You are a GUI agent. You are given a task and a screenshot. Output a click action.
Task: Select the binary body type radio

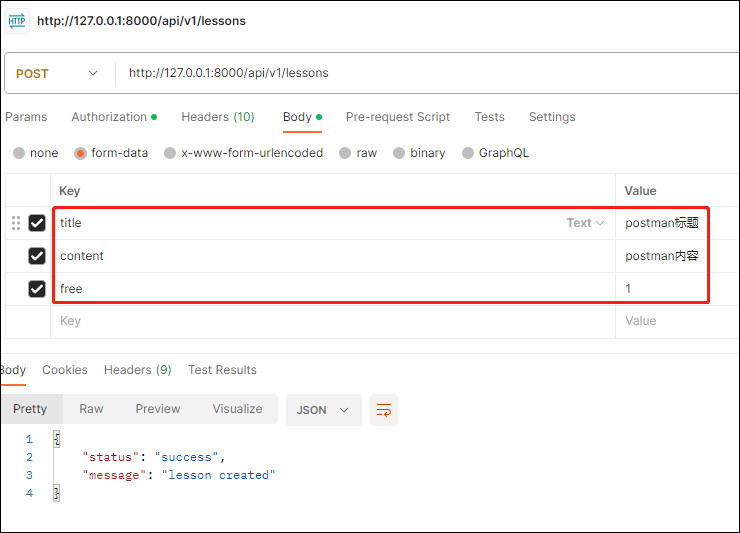click(399, 153)
